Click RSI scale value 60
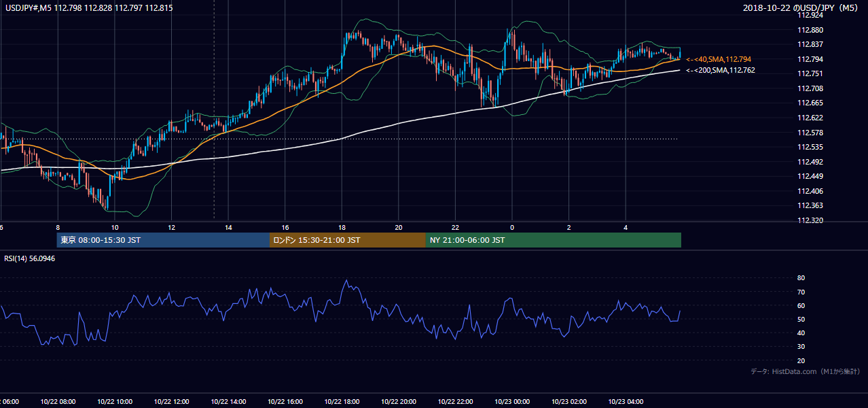Screen dimensions: 868x408 click(x=801, y=306)
